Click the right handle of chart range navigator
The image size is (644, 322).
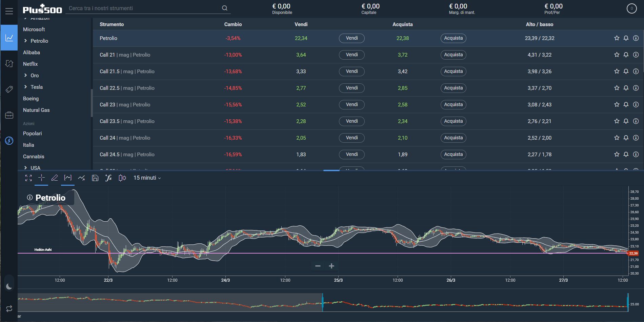(x=628, y=302)
